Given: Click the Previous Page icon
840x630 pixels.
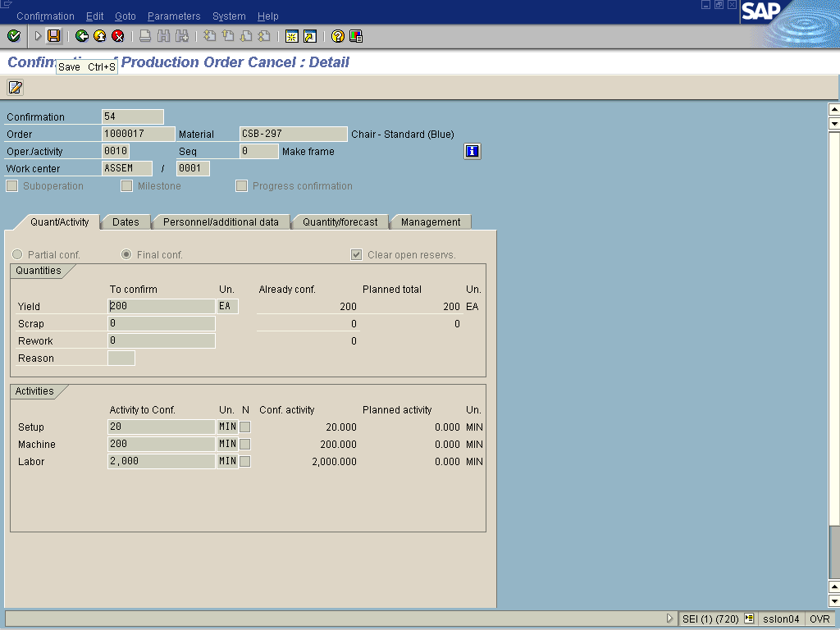Looking at the screenshot, I should click(x=228, y=36).
